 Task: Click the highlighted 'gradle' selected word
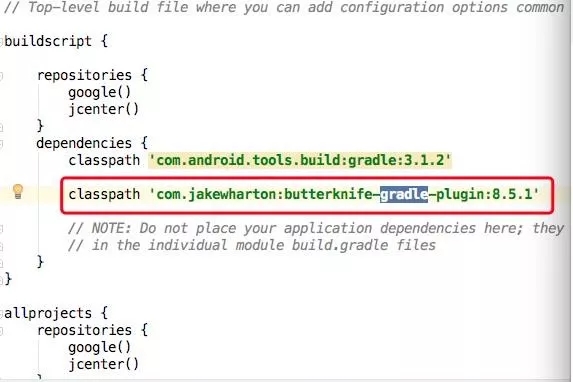pos(404,194)
